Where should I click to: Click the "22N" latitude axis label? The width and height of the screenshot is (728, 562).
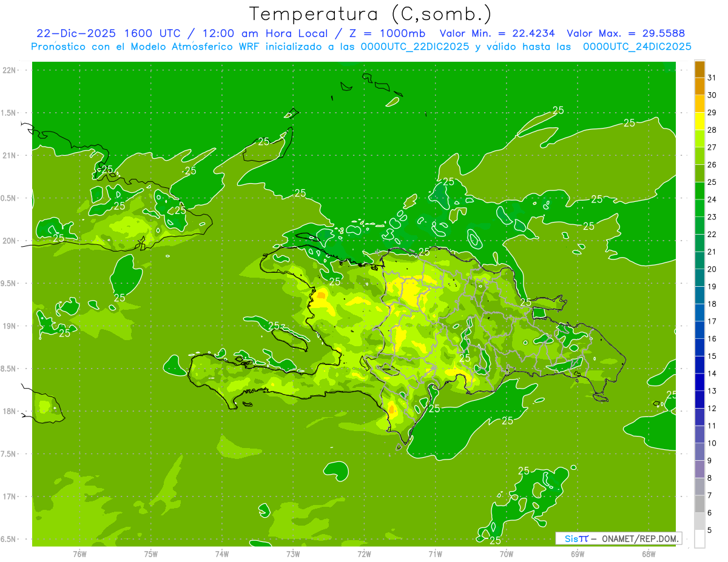coord(8,70)
